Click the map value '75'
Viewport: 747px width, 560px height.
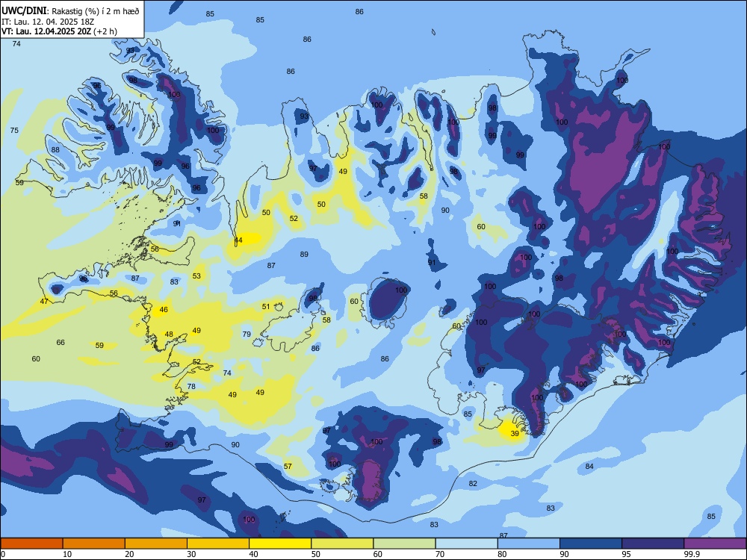coord(14,131)
